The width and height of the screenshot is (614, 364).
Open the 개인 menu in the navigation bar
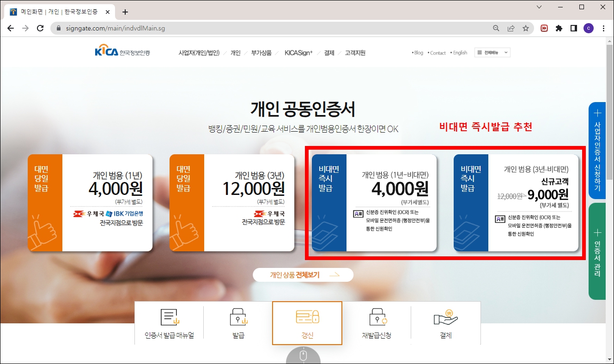(x=235, y=53)
